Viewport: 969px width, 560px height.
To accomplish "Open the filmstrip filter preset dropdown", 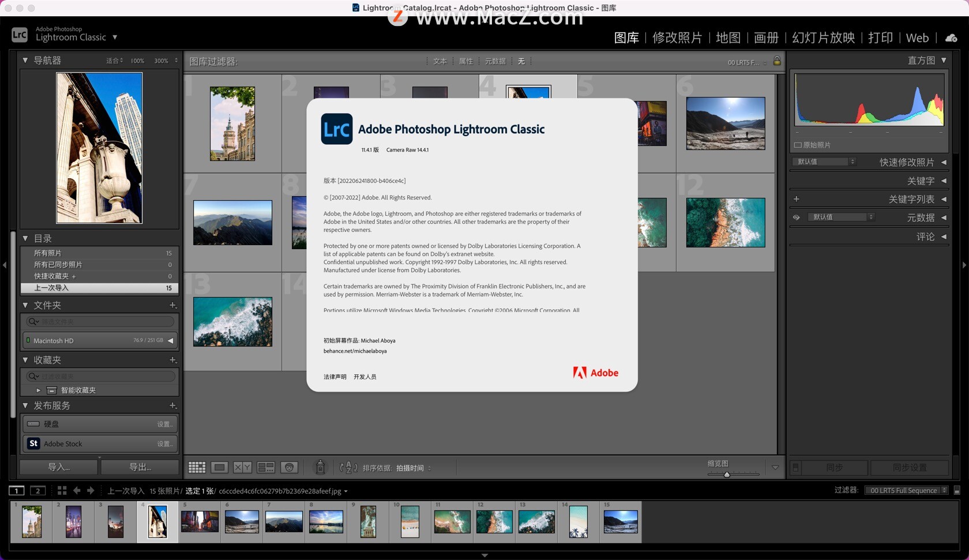I will 906,490.
